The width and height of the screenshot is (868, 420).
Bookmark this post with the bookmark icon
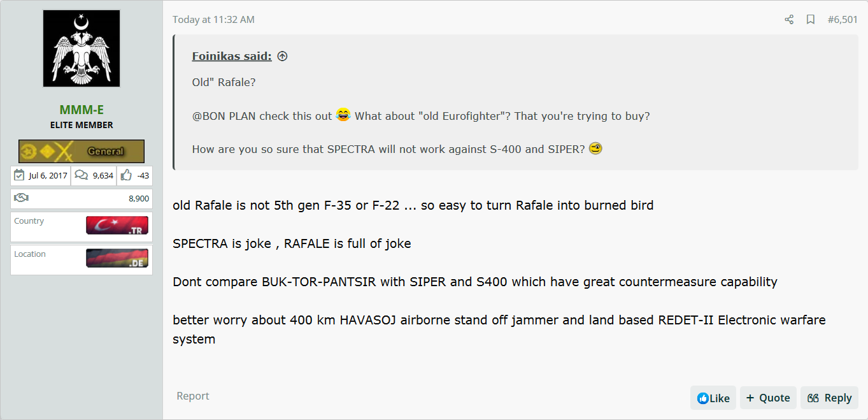click(x=811, y=20)
